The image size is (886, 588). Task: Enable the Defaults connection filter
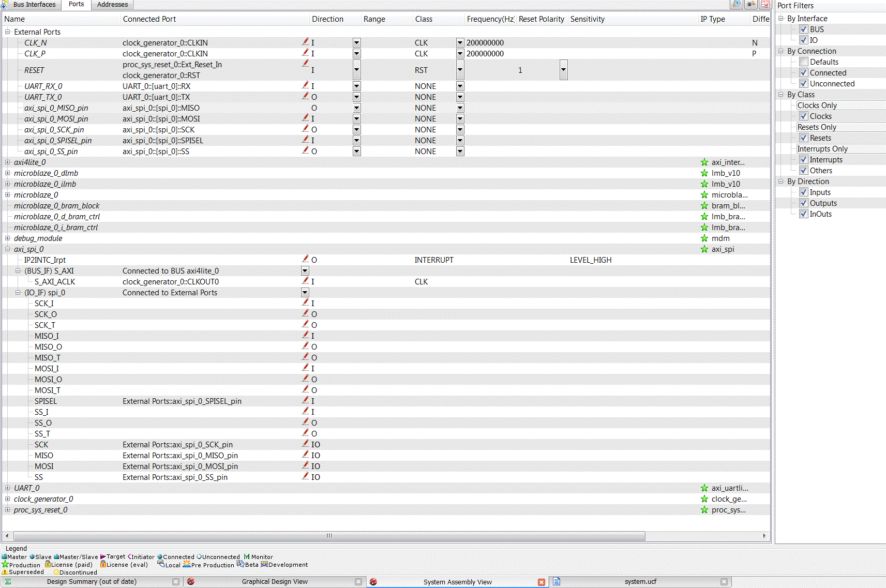click(804, 62)
